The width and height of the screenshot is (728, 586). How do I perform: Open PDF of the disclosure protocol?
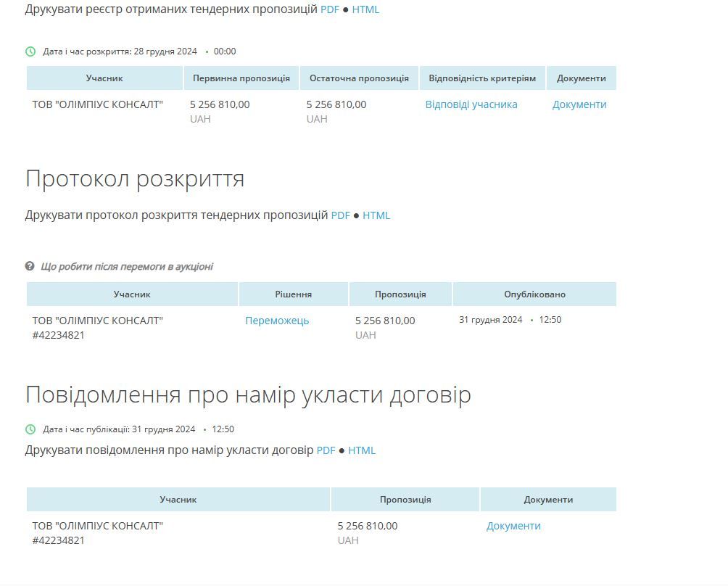[341, 215]
